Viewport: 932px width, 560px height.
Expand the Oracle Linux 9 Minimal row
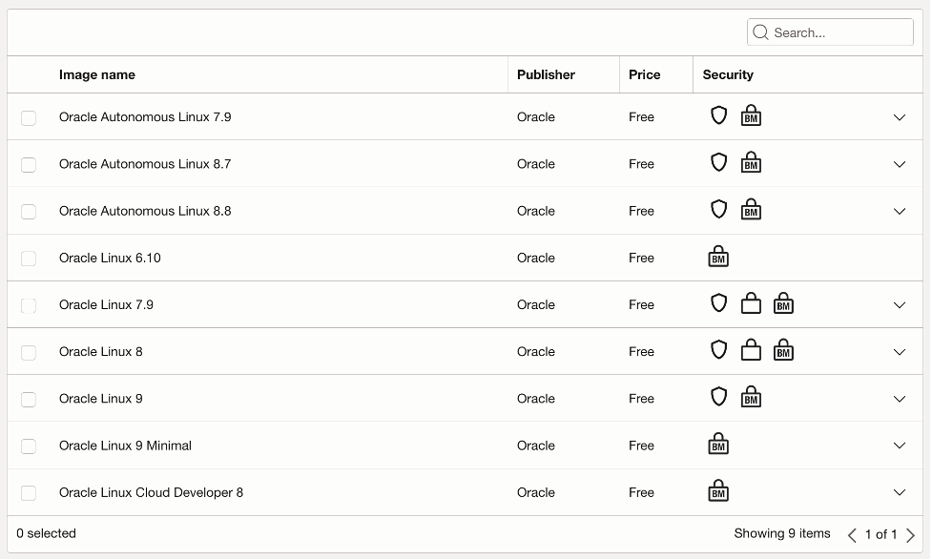coord(899,446)
